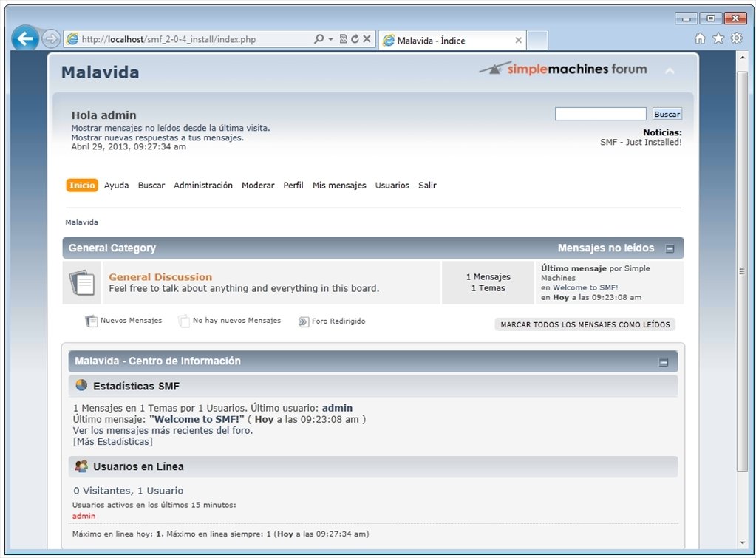Viewport: 756px width, 558px height.
Task: Open the browser Tools gear icon
Action: [x=737, y=38]
